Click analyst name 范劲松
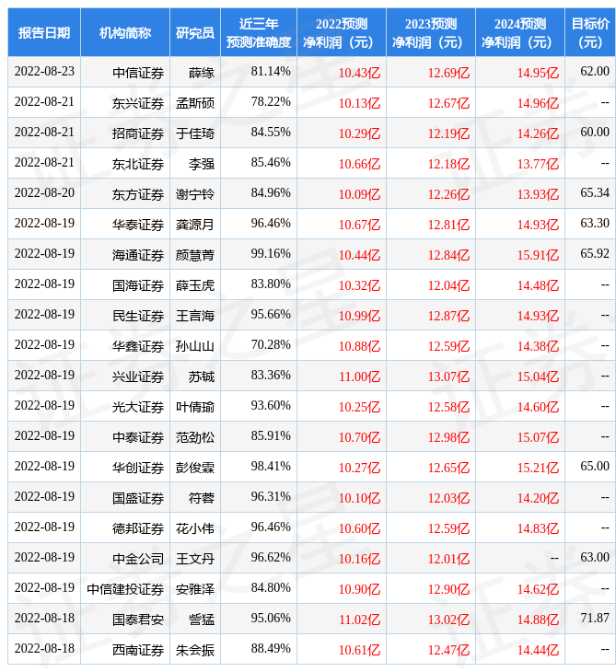This screenshot has width=616, height=672. (195, 437)
